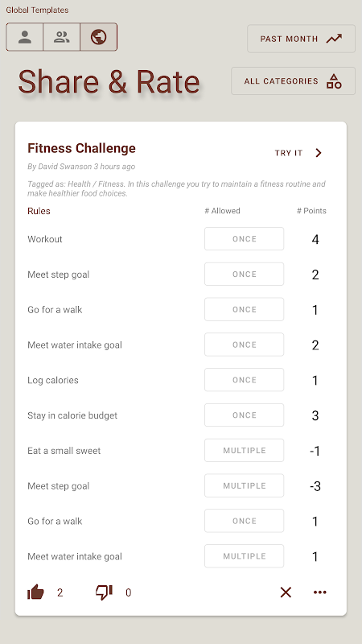
Task: Toggle ONCE setting for Stay in calorie budget
Action: 245,415
